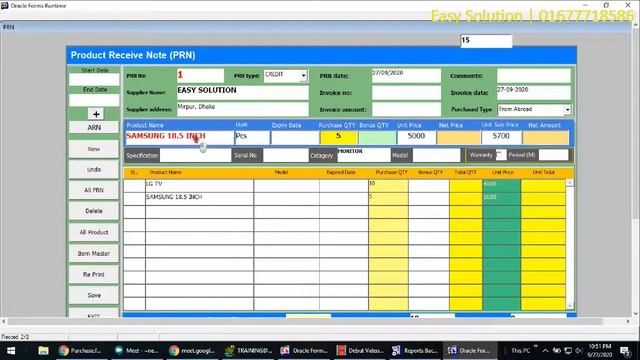The width and height of the screenshot is (640, 360).
Task: Click the End Date field
Action: point(94,100)
